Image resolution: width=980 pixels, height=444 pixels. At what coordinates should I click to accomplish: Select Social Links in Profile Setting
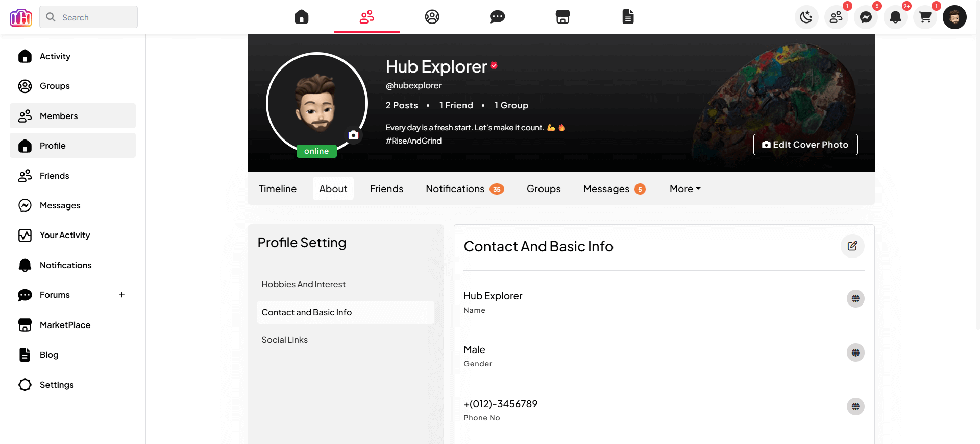tap(285, 340)
